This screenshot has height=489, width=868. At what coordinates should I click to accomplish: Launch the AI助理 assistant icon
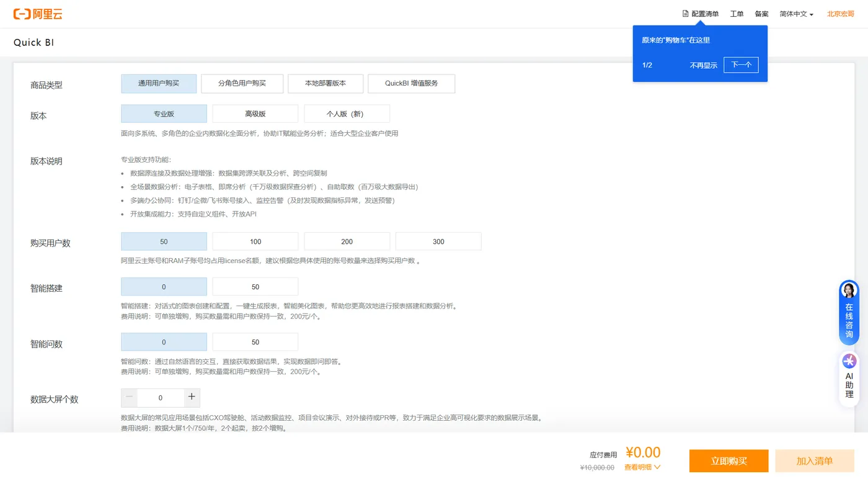tap(849, 361)
